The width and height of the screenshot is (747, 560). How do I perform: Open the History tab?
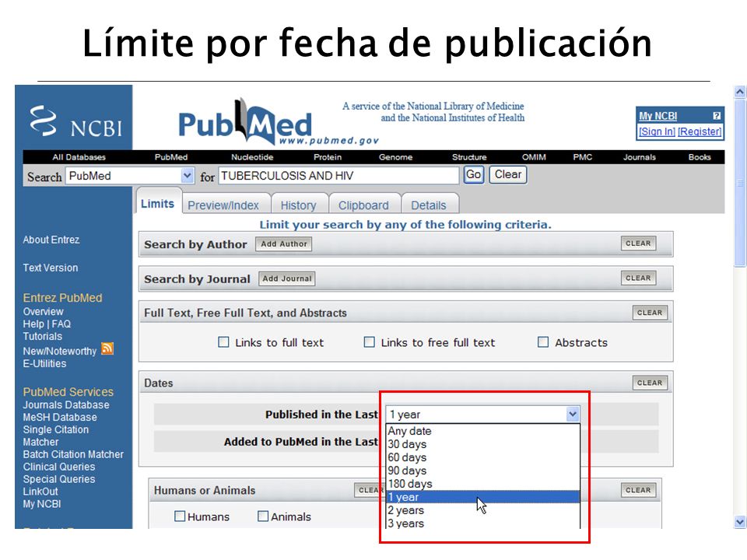(x=298, y=205)
